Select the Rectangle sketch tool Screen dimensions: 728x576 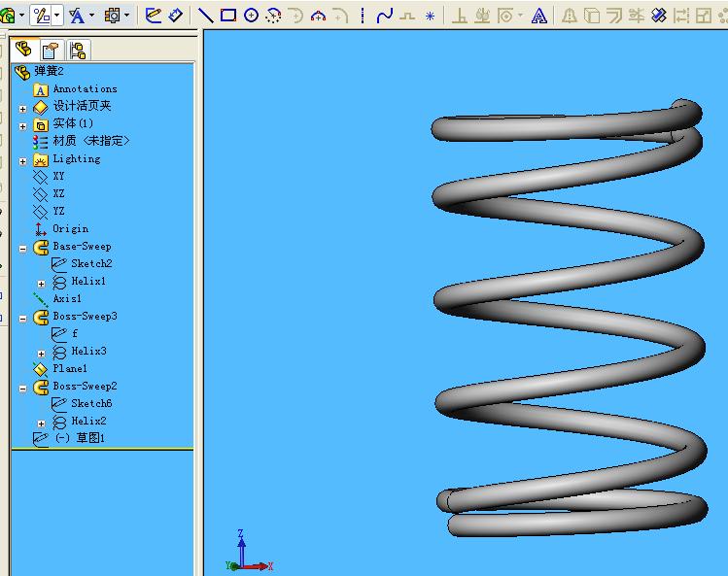tap(228, 16)
